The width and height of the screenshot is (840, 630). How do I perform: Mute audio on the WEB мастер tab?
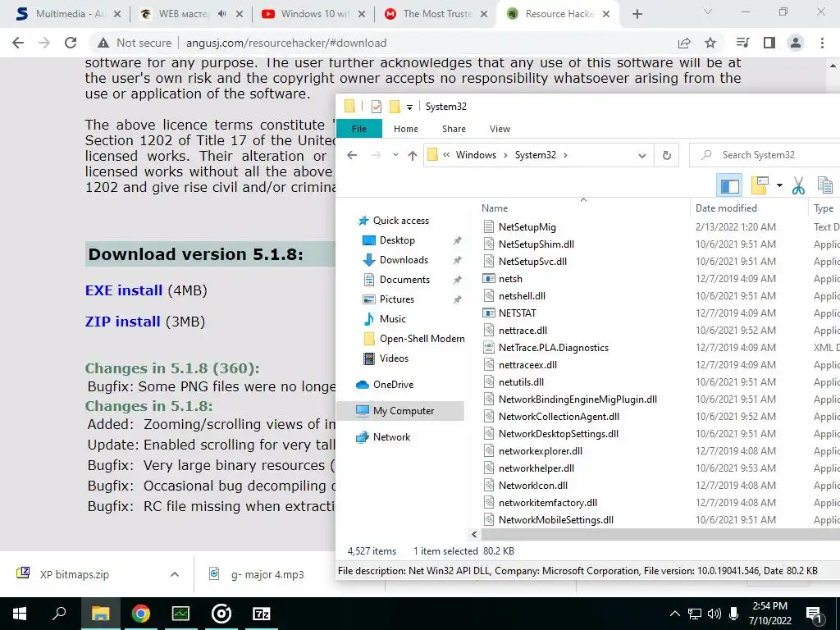tap(221, 14)
